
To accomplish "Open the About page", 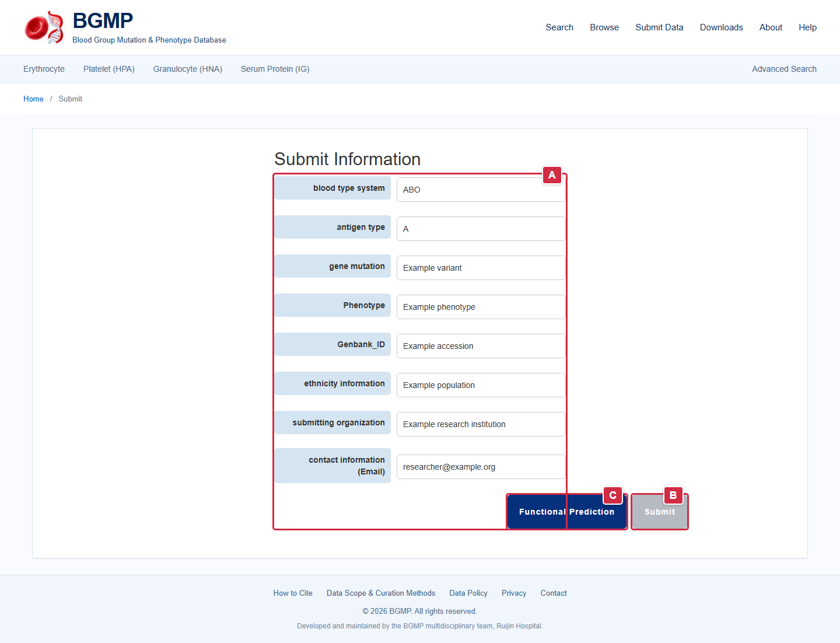I will [771, 27].
